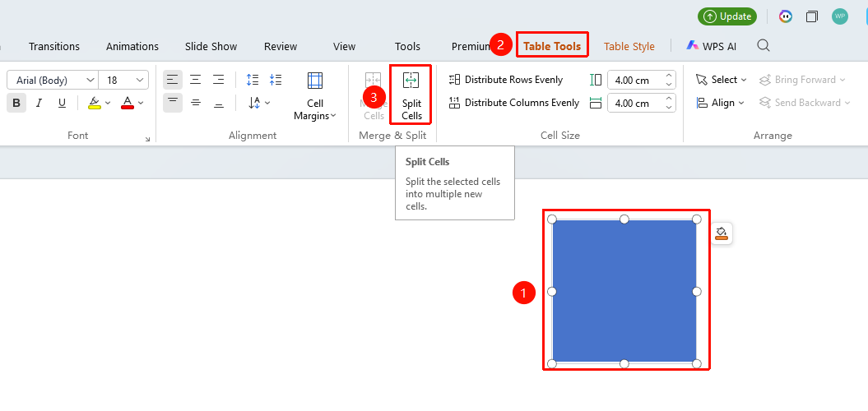
Task: Click the green Update button
Action: [x=727, y=16]
